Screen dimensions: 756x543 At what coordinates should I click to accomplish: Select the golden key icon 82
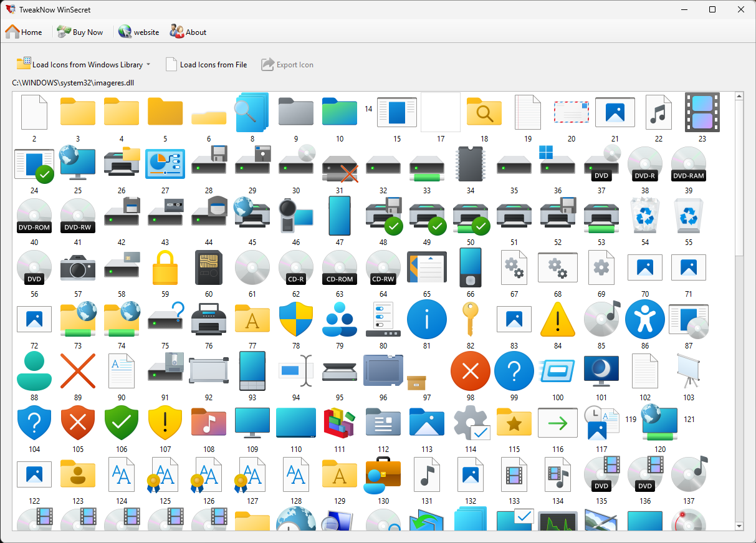pyautogui.click(x=471, y=319)
